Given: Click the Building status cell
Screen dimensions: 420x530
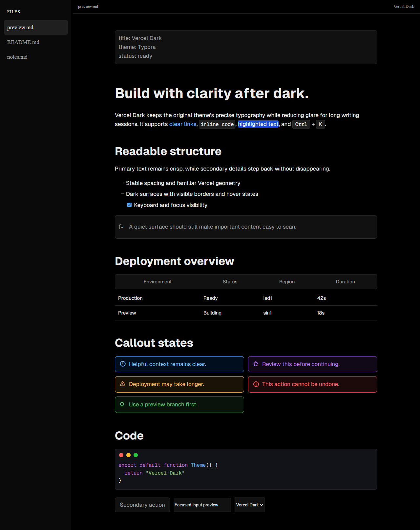Looking at the screenshot, I should tap(230, 313).
